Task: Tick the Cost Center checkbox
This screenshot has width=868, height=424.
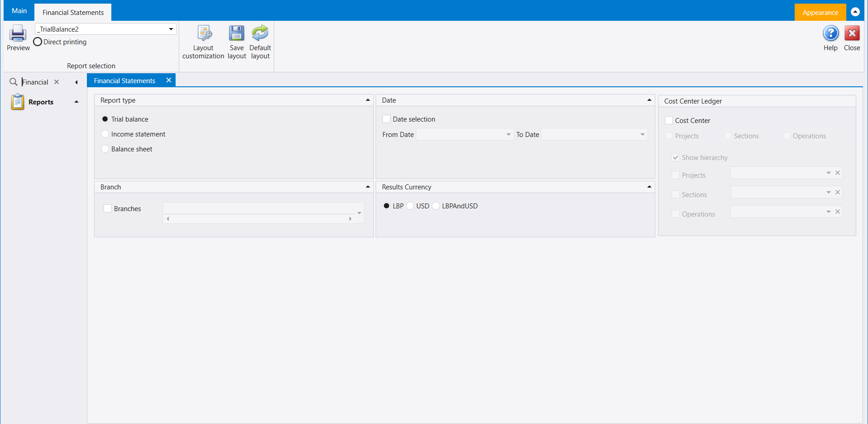Action: pyautogui.click(x=669, y=120)
